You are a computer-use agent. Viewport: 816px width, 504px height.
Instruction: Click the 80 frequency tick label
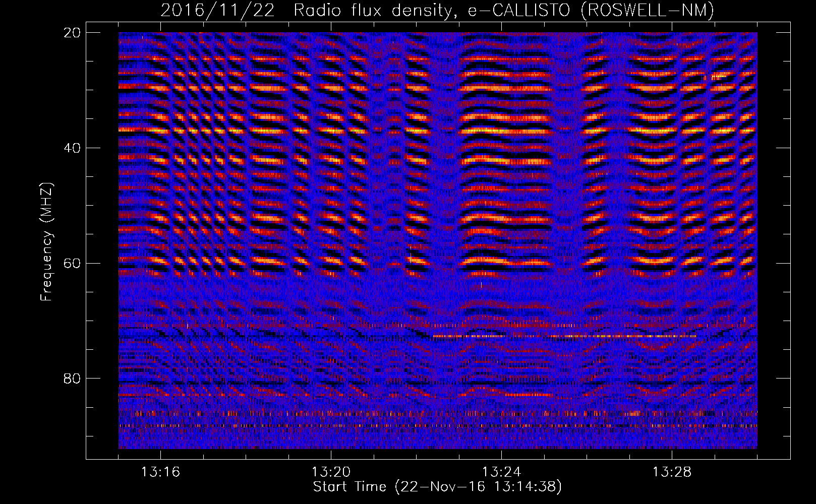[72, 379]
